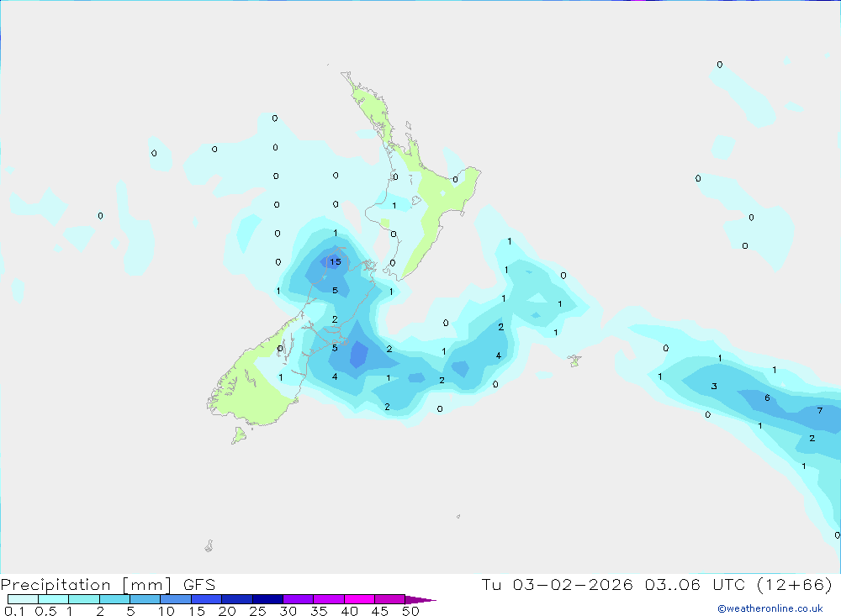
Task: Click the 30–35 mm violet legend swatch
Action: point(298,599)
